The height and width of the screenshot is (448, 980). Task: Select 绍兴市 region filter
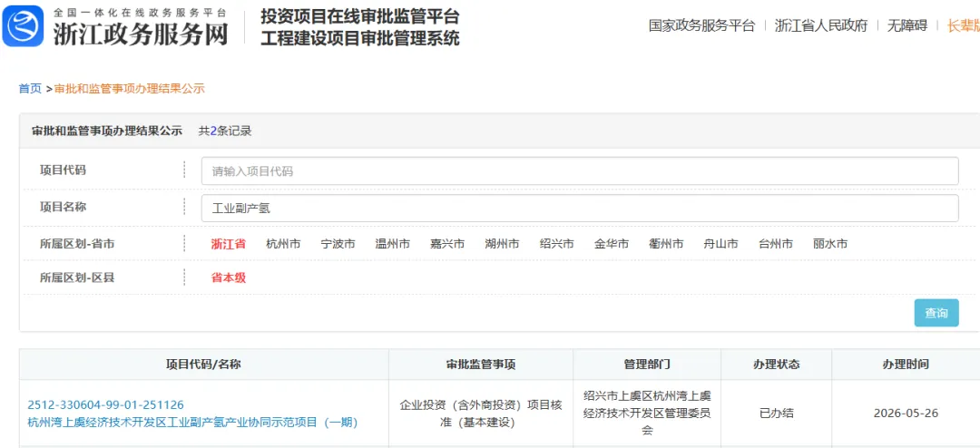[557, 244]
